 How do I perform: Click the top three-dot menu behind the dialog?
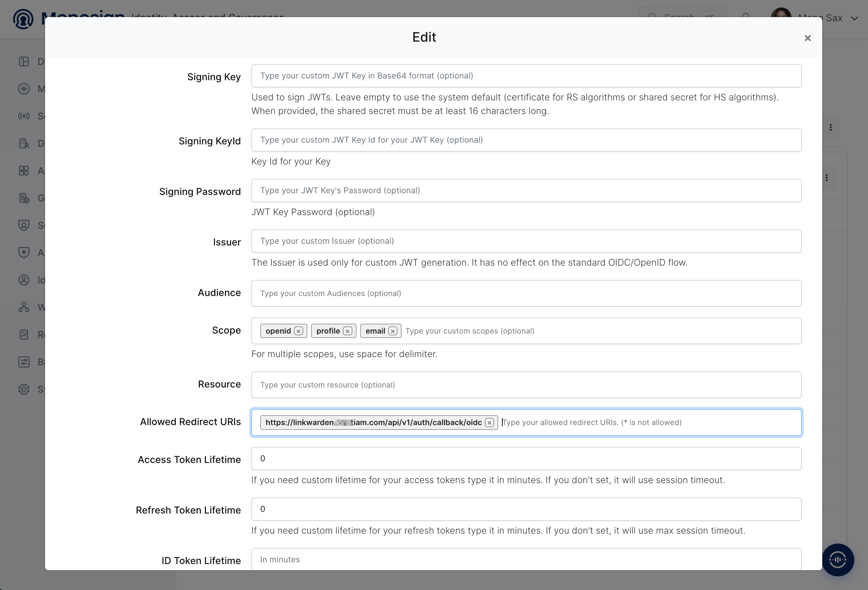pos(831,127)
